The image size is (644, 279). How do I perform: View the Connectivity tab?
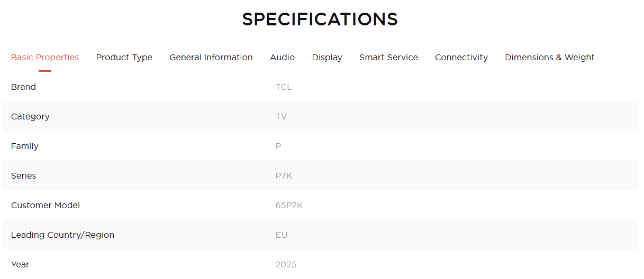(461, 58)
